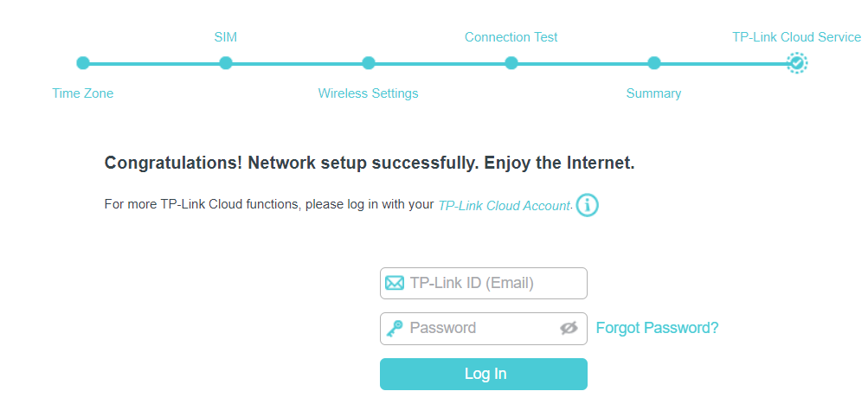Image resolution: width=868 pixels, height=404 pixels.
Task: Toggle password visibility eye icon
Action: [x=569, y=328]
